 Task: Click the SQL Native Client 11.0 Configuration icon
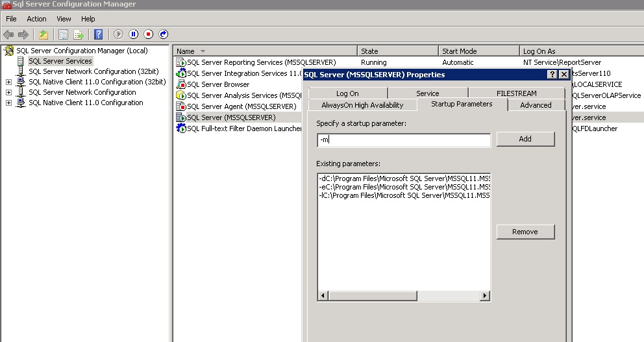point(21,103)
